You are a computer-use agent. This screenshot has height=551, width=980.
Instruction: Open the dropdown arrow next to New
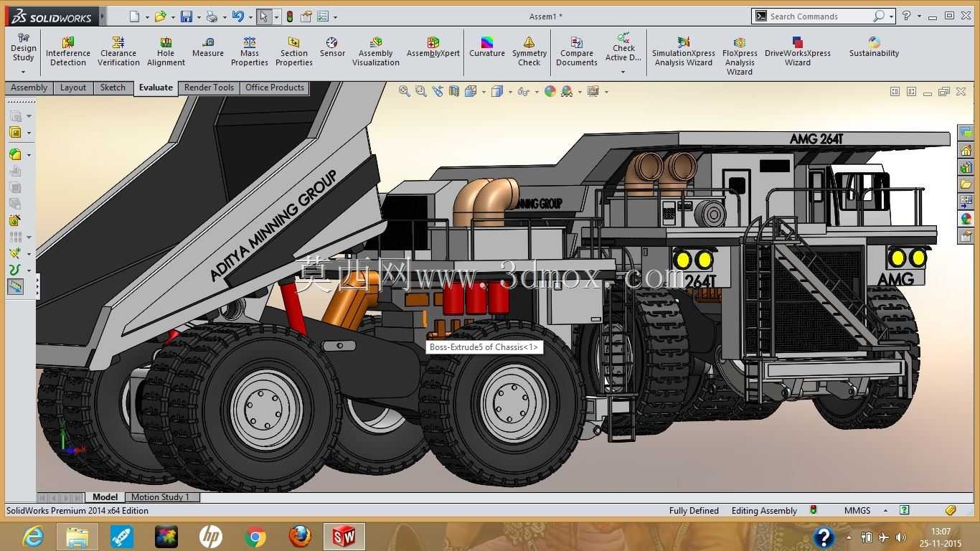pyautogui.click(x=147, y=17)
